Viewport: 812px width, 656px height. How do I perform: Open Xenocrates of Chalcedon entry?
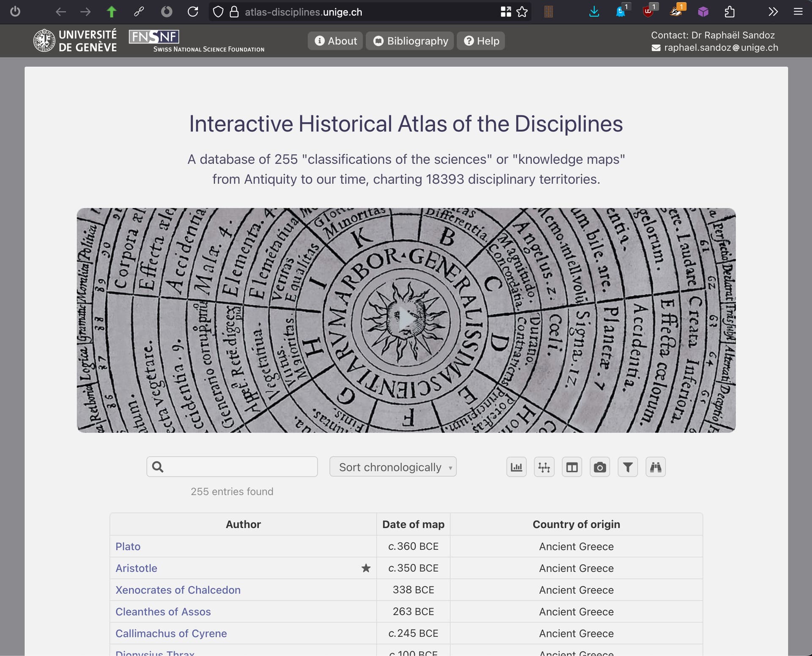pyautogui.click(x=178, y=590)
